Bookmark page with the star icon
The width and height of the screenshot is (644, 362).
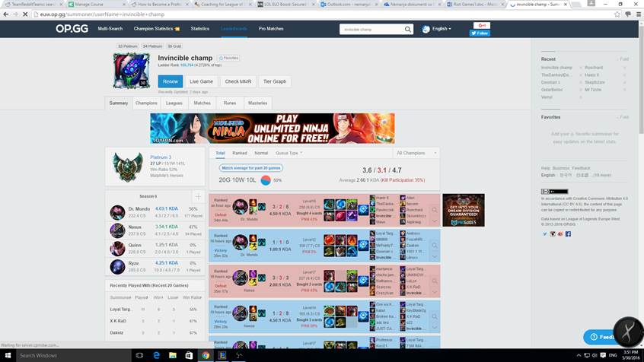point(617,14)
